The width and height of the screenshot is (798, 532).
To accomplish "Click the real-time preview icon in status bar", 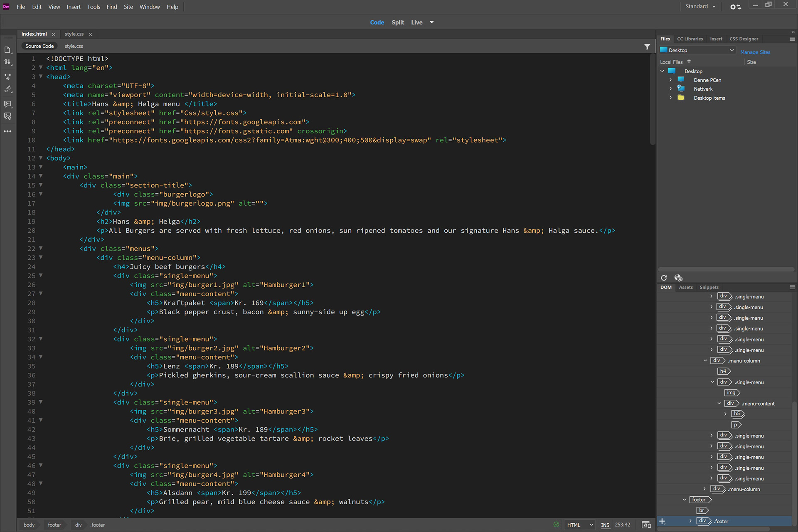I will pyautogui.click(x=646, y=525).
